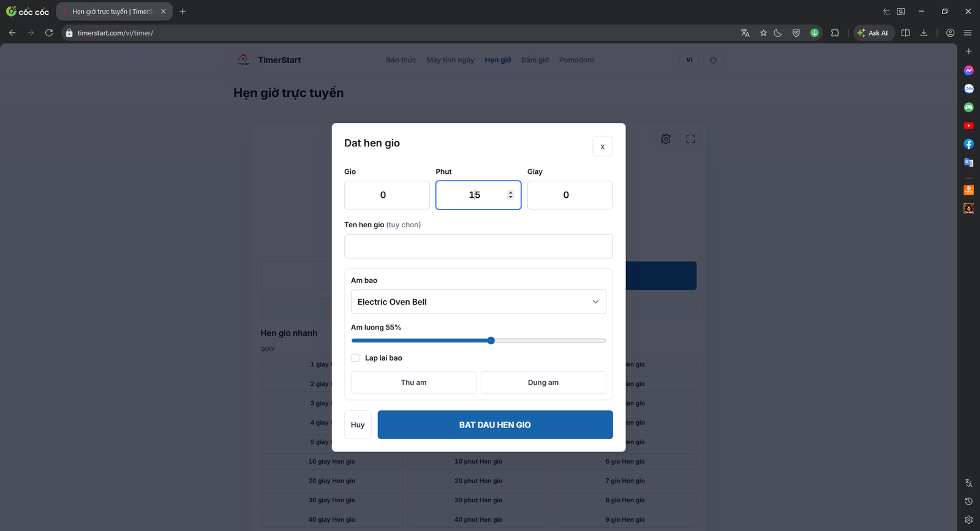This screenshot has width=980, height=531.
Task: Click the Ten hen gio name field
Action: click(478, 246)
